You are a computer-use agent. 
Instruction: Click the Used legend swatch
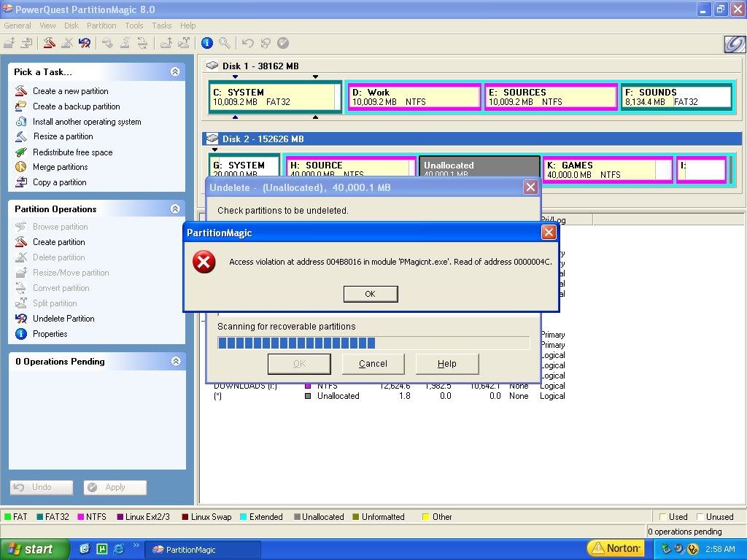point(662,517)
